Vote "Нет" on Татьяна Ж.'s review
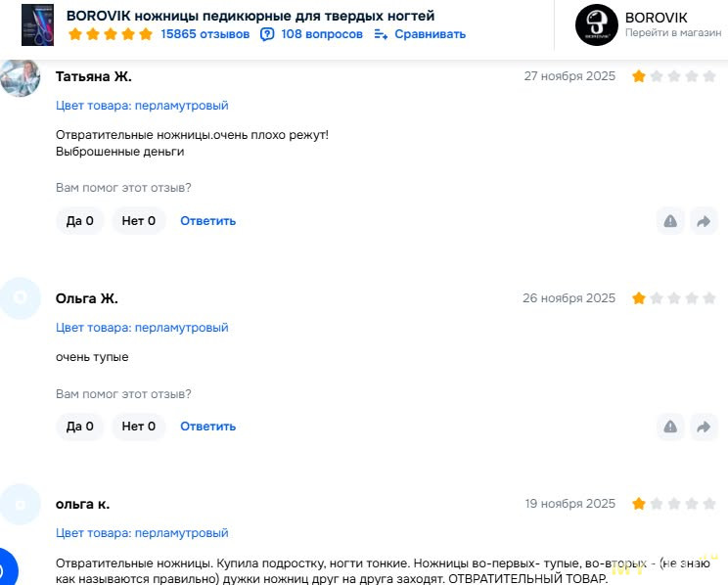728x585 pixels. 138,221
